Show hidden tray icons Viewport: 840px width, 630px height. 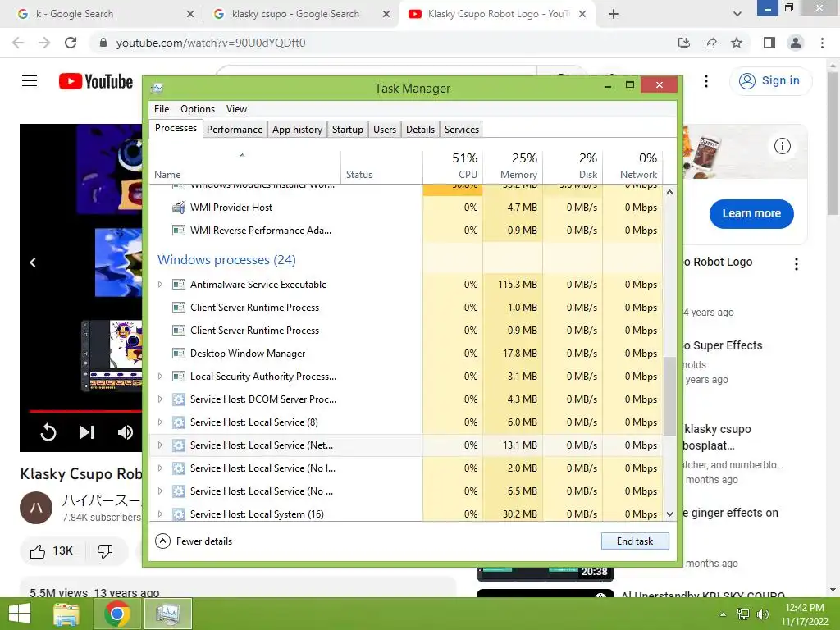(x=723, y=614)
